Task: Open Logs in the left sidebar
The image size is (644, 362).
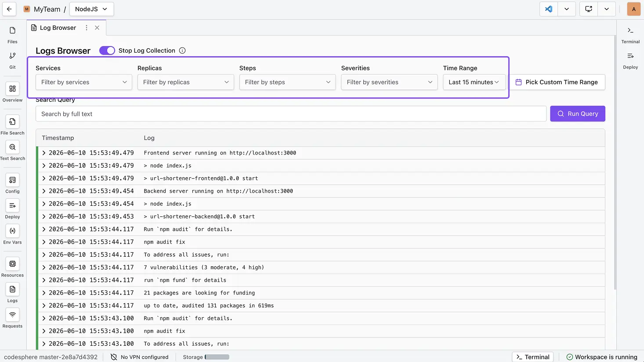Action: 12,293
